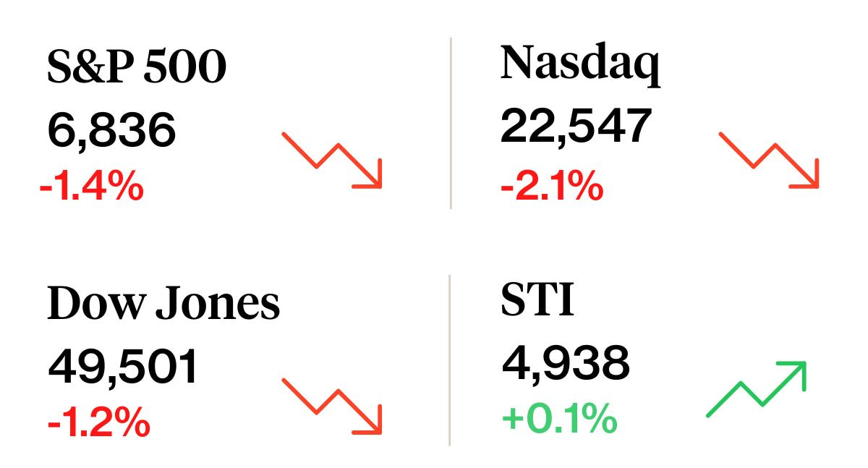Click divider between S&P 500 and Nasdaq

coord(451,123)
